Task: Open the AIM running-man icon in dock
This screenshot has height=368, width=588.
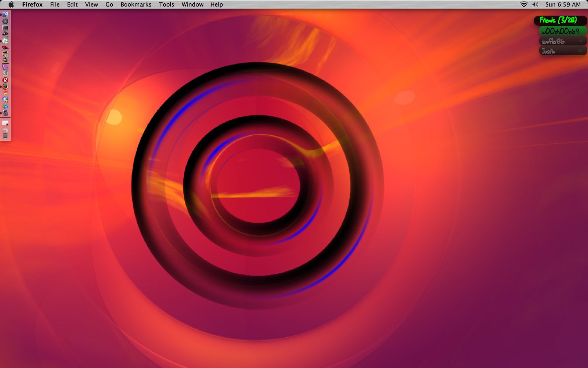Action: click(5, 100)
